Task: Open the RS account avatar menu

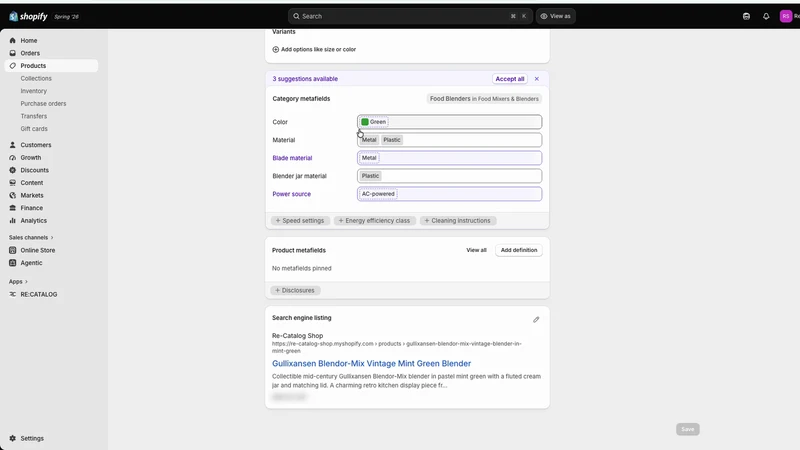Action: tap(786, 16)
